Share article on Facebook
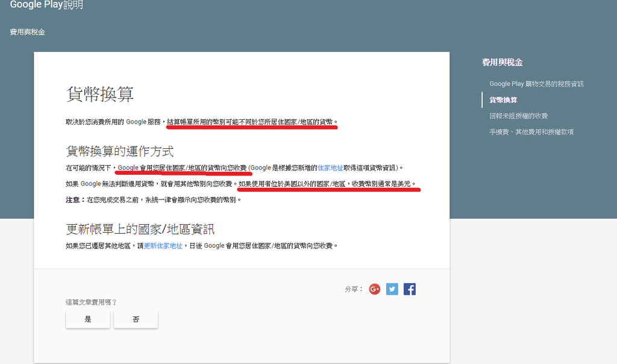This screenshot has width=617, height=364. (410, 289)
